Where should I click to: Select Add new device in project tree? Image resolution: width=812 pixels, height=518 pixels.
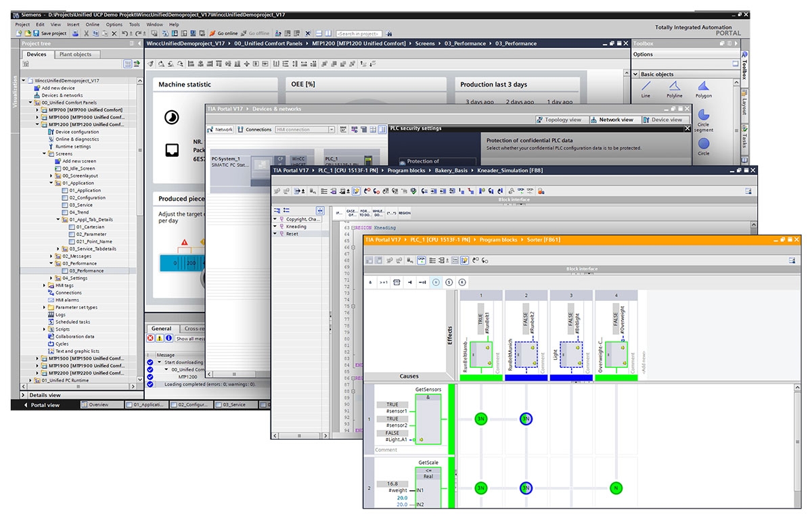(x=58, y=88)
